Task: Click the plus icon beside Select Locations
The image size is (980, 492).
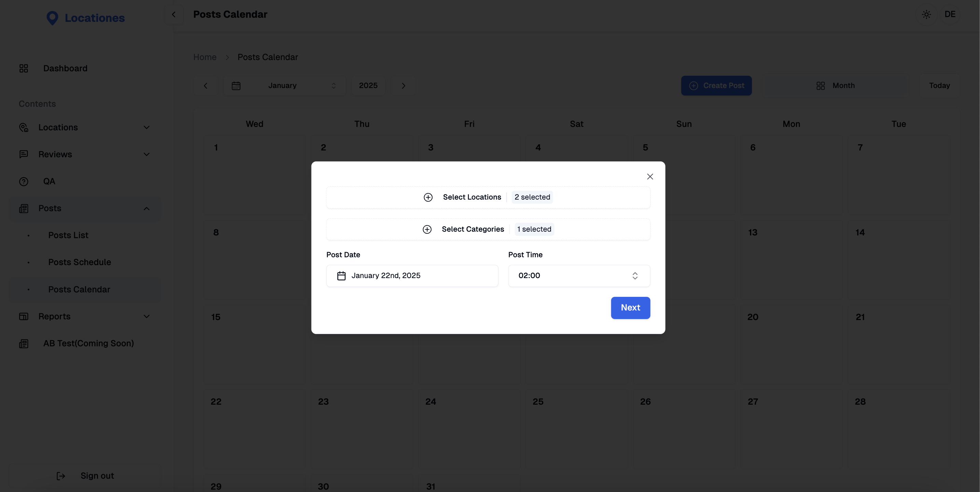Action: click(428, 197)
